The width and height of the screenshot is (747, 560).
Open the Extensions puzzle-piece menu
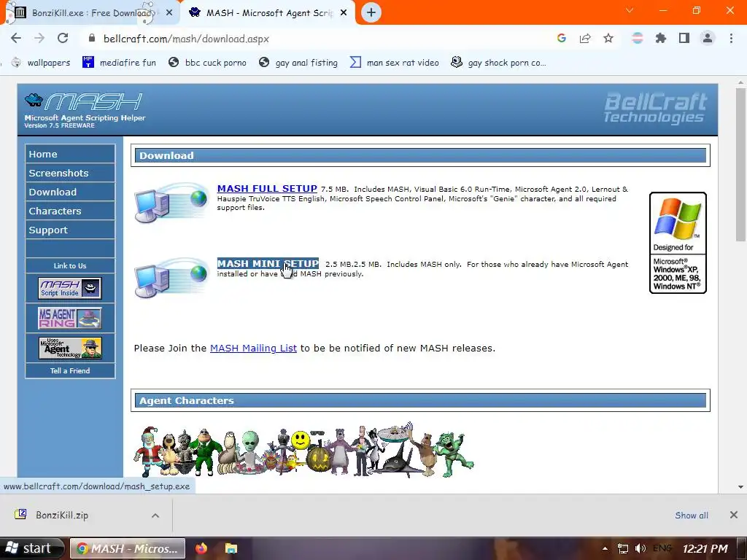(x=661, y=39)
